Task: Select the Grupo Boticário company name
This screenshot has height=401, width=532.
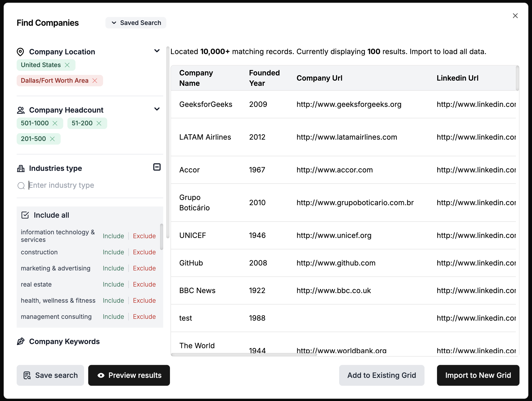Action: click(x=194, y=203)
